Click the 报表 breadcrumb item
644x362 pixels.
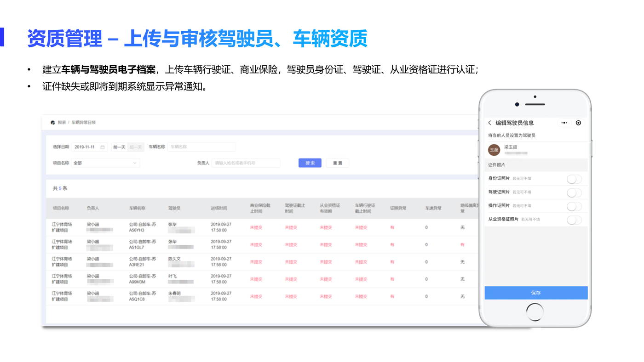click(x=62, y=123)
